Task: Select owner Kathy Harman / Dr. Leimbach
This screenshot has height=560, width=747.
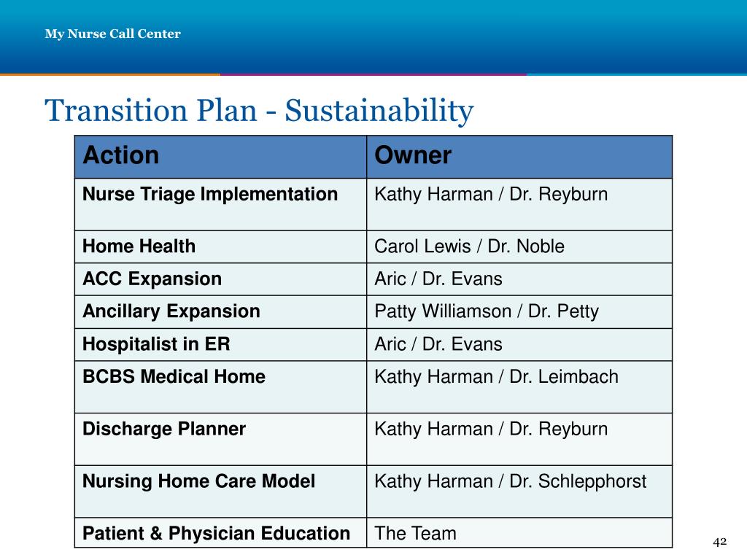Action: (496, 377)
